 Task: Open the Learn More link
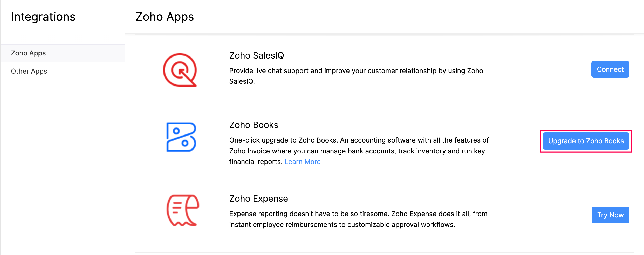[303, 162]
